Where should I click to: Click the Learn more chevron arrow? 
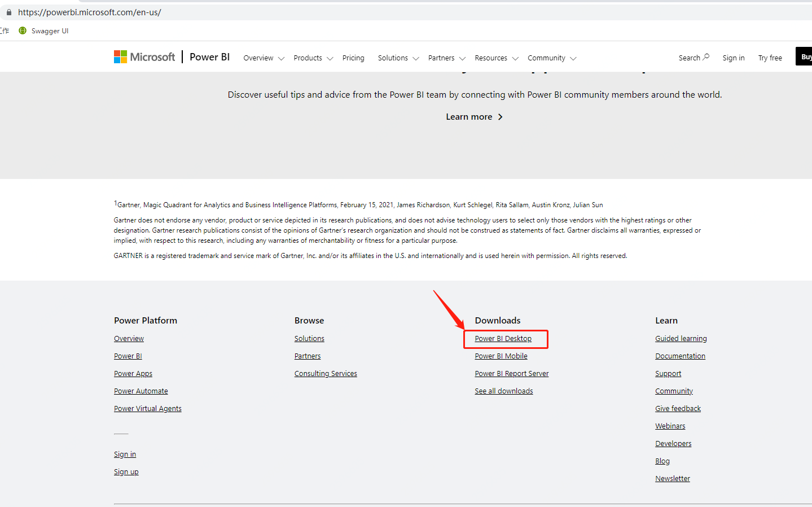[500, 117]
